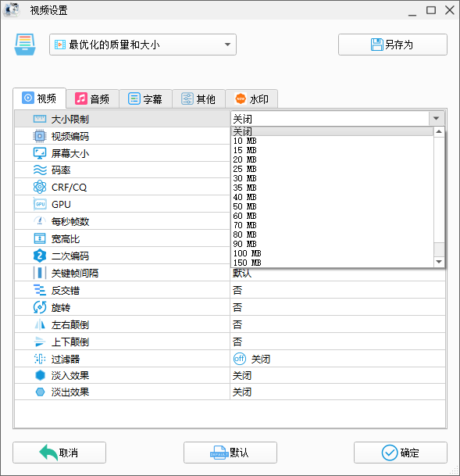Viewport: 460px width, 476px height.
Task: Open the 水印 tab
Action: [x=251, y=98]
